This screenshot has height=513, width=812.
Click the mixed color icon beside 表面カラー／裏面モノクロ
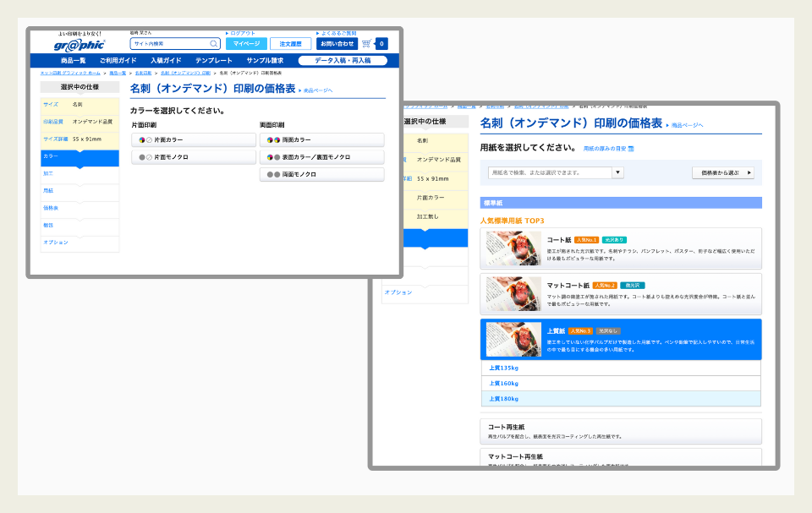[272, 156]
